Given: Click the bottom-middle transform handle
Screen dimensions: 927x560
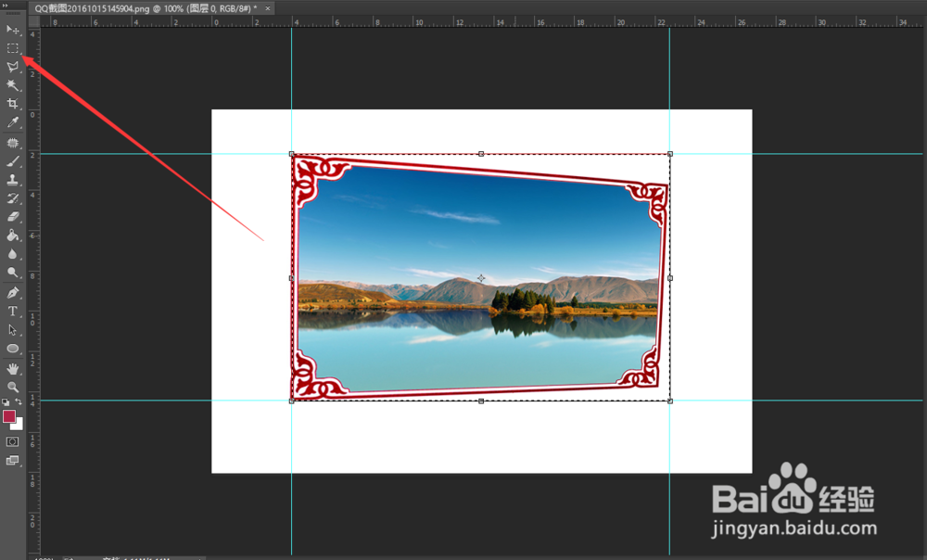Looking at the screenshot, I should (481, 401).
